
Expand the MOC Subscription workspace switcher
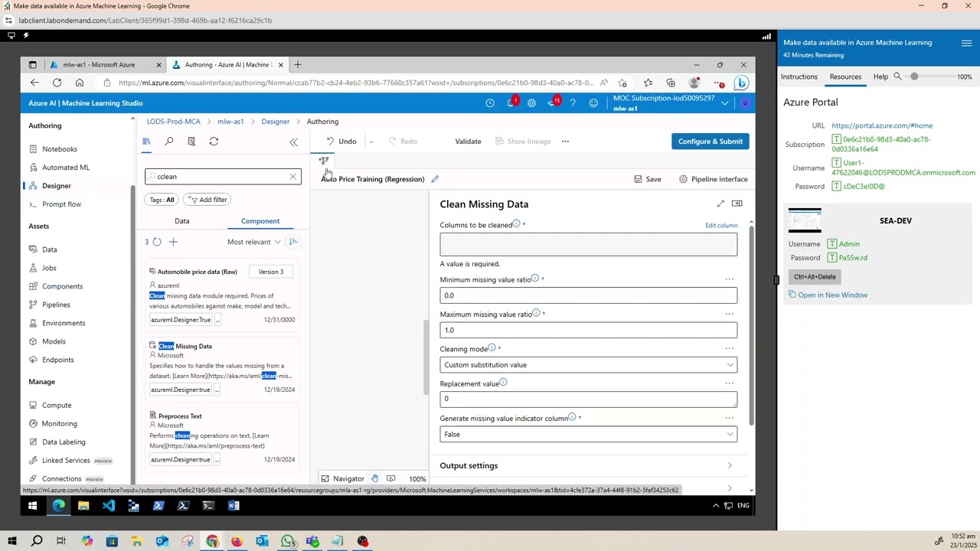coord(724,103)
